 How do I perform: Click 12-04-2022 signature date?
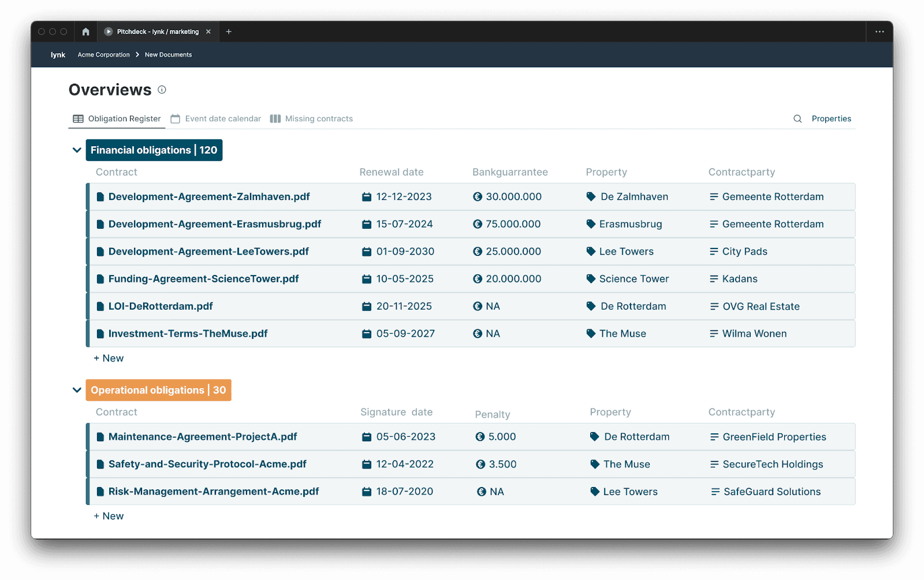(405, 464)
